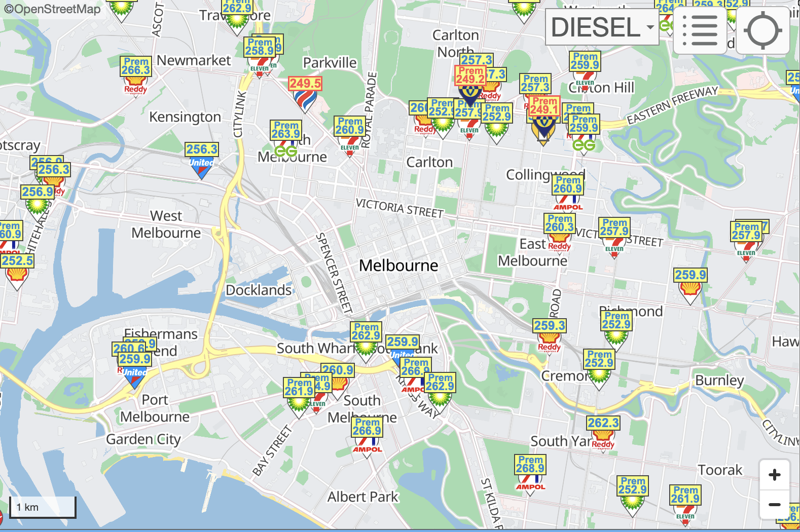This screenshot has width=800, height=532.
Task: Click the Ampol Prem 260.9 marker in Collingwood
Action: (x=568, y=194)
